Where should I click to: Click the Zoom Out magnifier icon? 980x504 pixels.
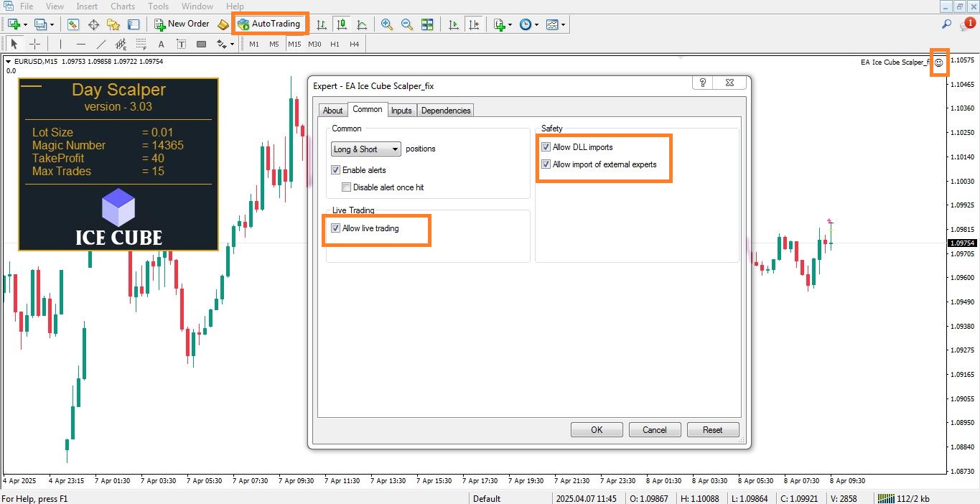pos(407,24)
